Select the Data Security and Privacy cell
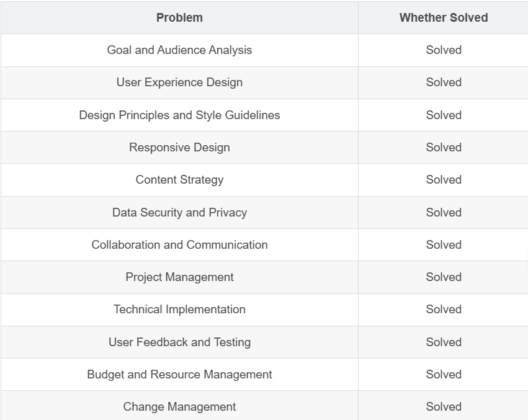 [179, 213]
